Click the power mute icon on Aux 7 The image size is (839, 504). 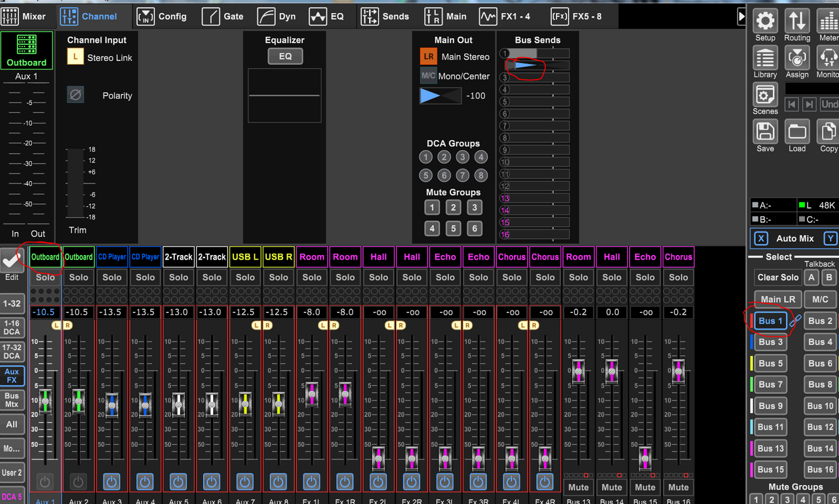click(245, 482)
